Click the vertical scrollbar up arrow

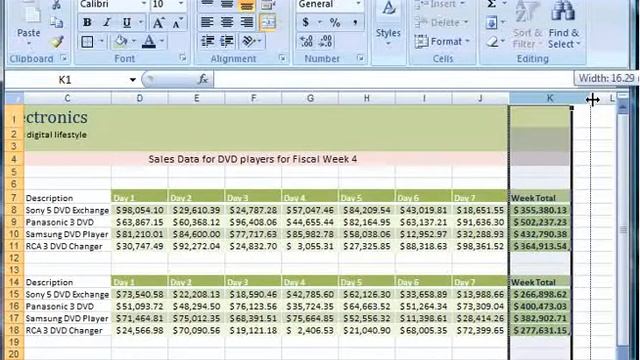(623, 108)
